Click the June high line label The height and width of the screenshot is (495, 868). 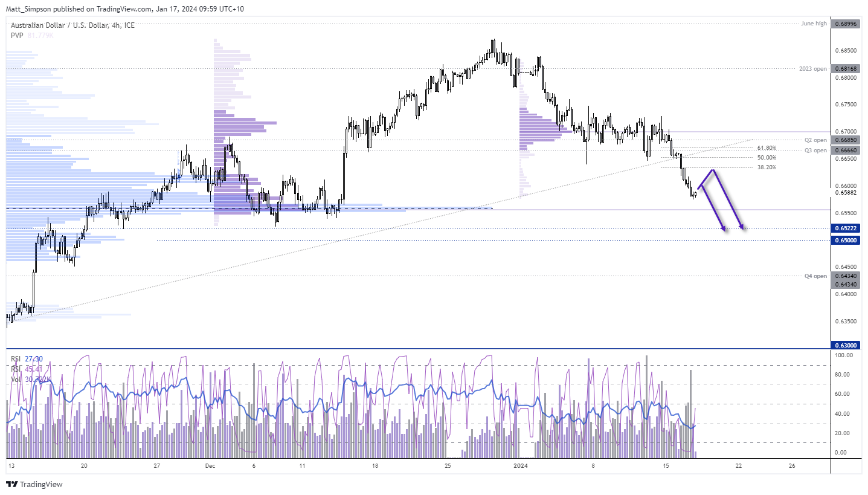click(x=812, y=24)
